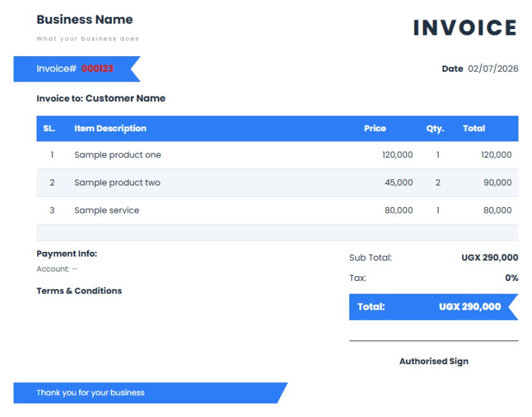Click serial number of Sample product one
Screen dimensions: 532x417
click(52, 155)
